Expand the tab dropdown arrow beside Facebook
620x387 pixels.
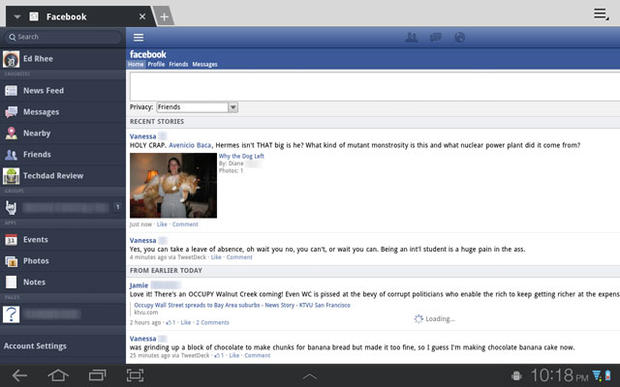17,17
